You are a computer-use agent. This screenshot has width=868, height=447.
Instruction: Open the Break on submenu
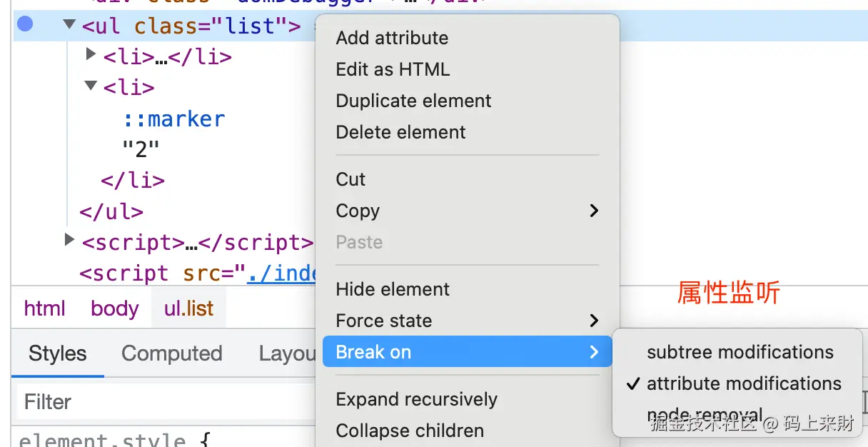[468, 352]
